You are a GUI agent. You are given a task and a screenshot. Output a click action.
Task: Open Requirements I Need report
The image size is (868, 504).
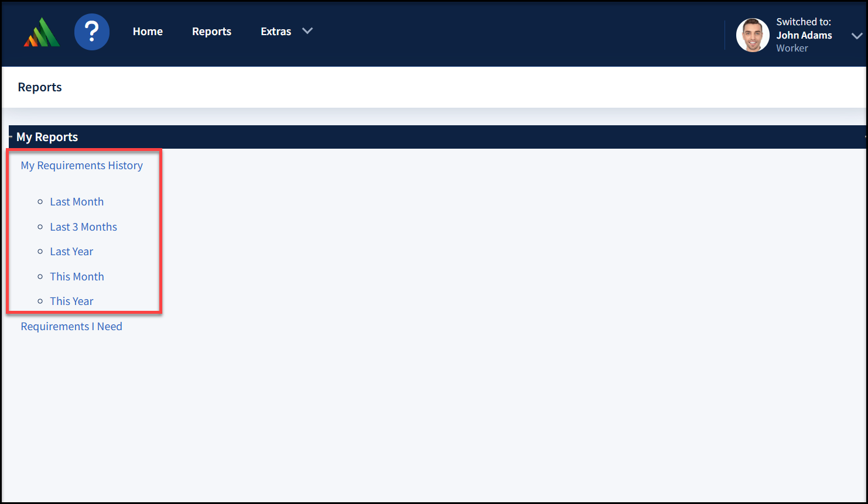71,327
